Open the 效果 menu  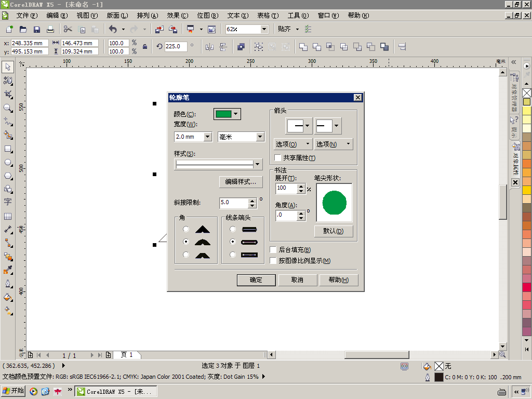177,16
